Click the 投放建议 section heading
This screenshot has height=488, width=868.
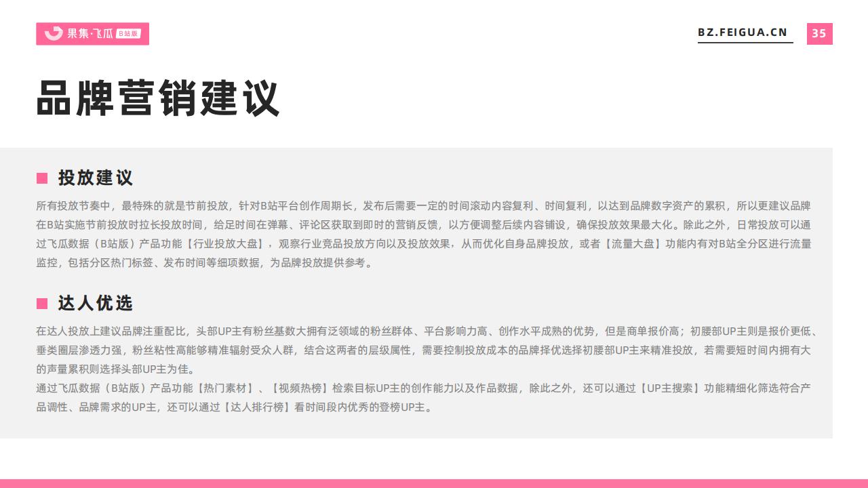coord(96,178)
